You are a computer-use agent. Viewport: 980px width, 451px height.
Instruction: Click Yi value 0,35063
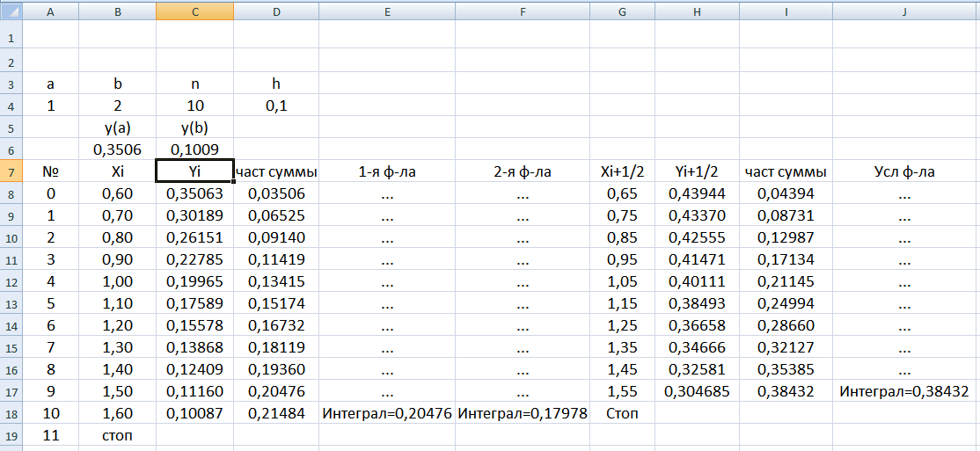click(195, 193)
